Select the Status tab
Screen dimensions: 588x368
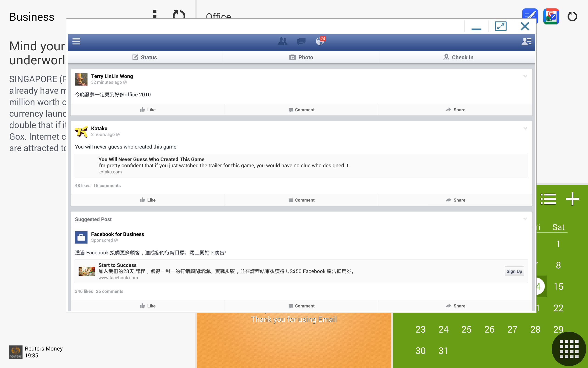[x=145, y=57]
